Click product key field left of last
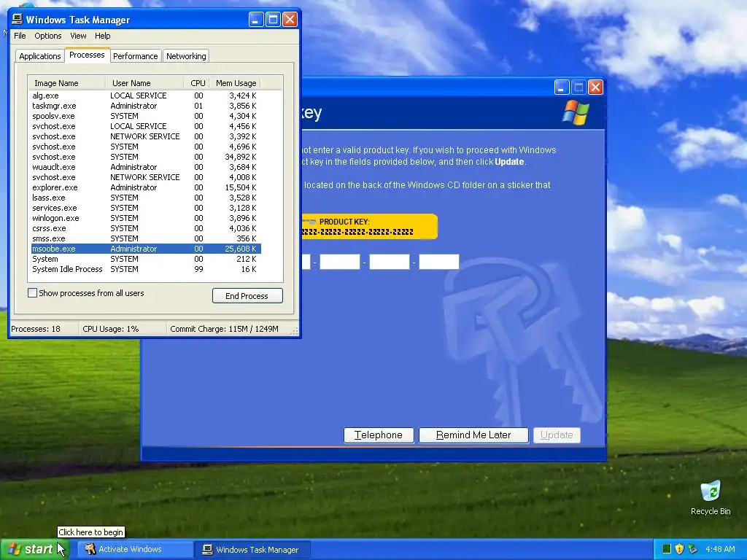747x560 pixels. (390, 262)
